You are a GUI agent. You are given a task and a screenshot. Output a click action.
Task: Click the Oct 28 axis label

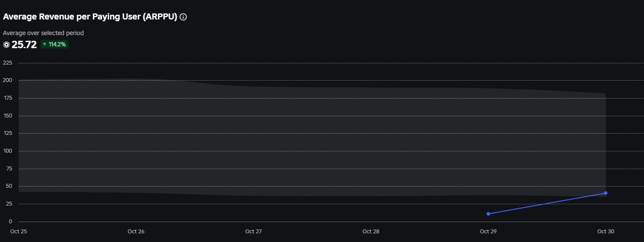coord(371,232)
